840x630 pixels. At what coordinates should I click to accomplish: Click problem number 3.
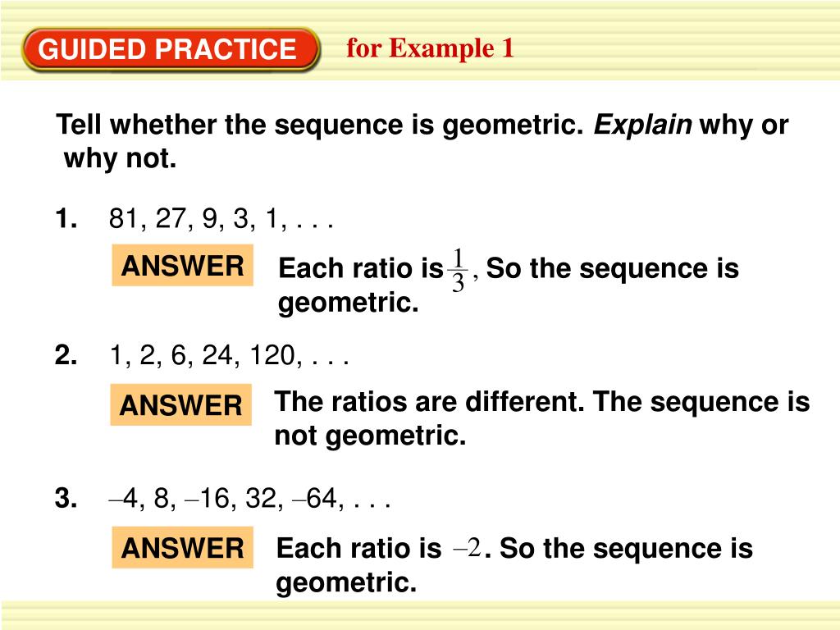pyautogui.click(x=66, y=498)
